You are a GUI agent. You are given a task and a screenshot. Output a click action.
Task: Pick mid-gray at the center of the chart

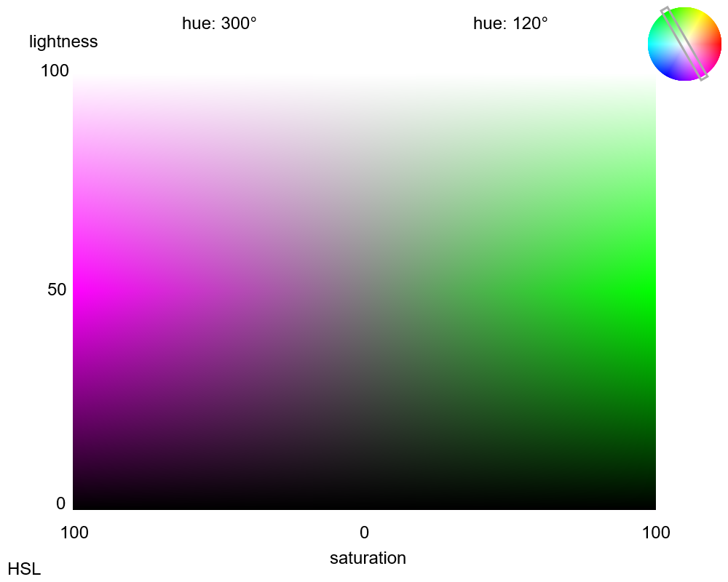pos(364,291)
